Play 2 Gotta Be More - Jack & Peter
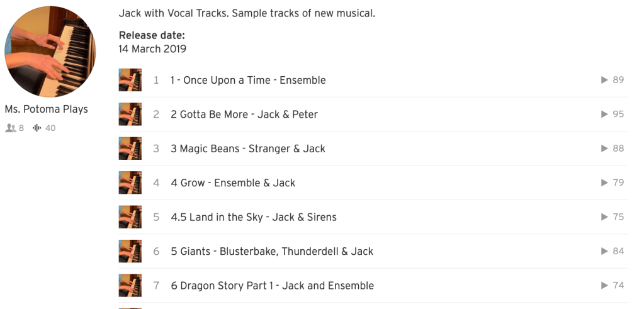The width and height of the screenshot is (644, 309). (x=244, y=115)
